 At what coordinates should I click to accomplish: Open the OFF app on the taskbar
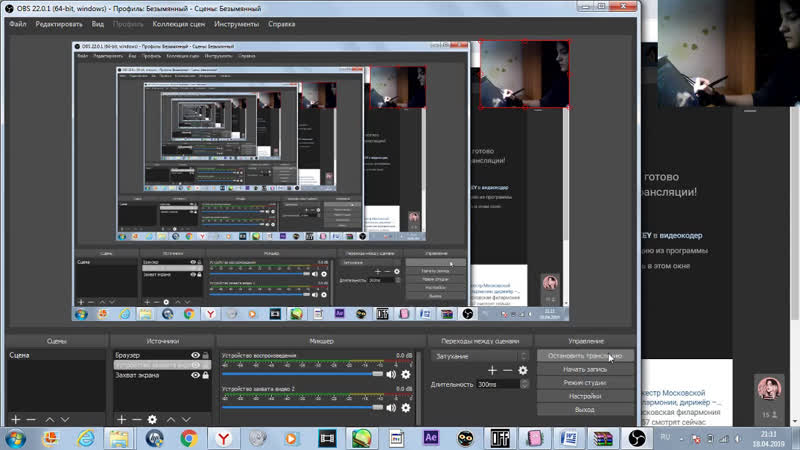coord(499,438)
